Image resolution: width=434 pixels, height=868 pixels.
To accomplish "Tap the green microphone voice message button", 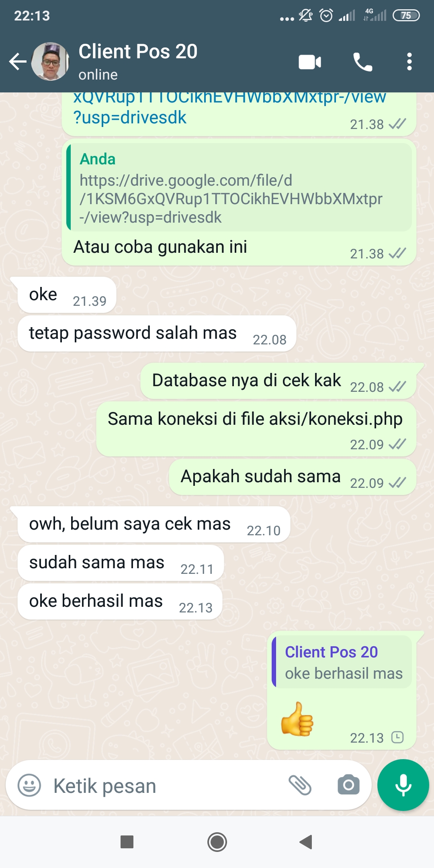I will coord(403,785).
